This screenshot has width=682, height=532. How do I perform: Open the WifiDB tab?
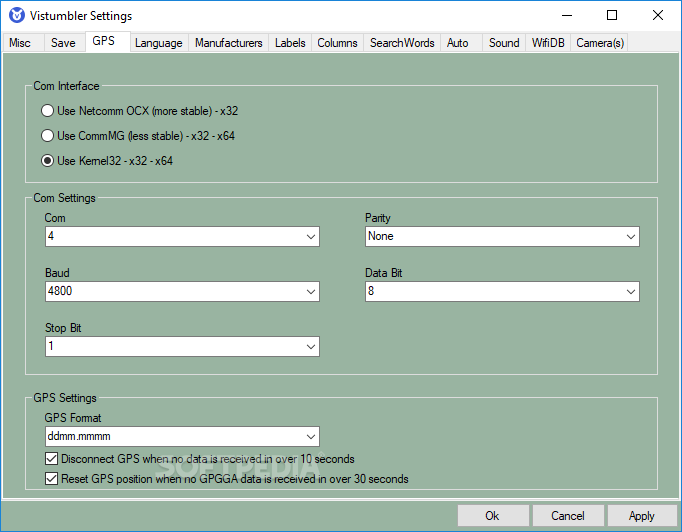point(548,43)
